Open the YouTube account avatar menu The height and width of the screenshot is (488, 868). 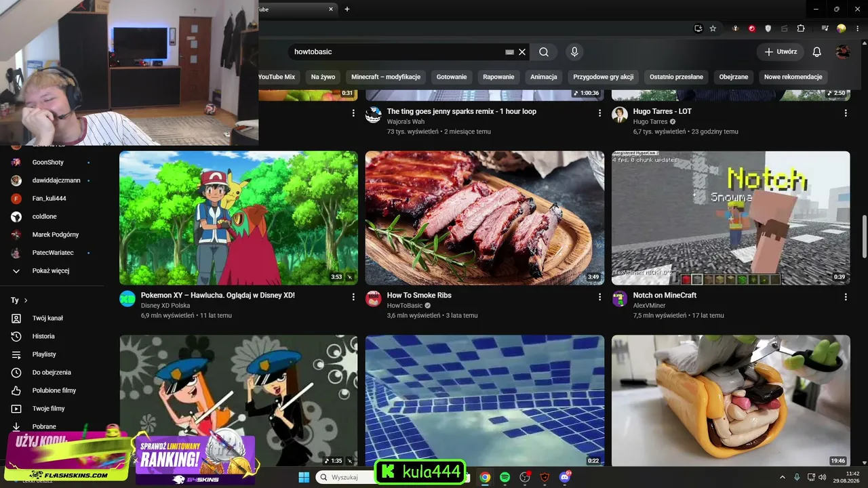click(843, 52)
